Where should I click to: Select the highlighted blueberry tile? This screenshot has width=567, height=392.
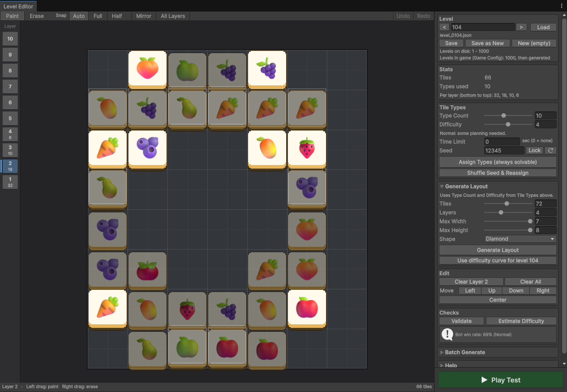tap(148, 150)
